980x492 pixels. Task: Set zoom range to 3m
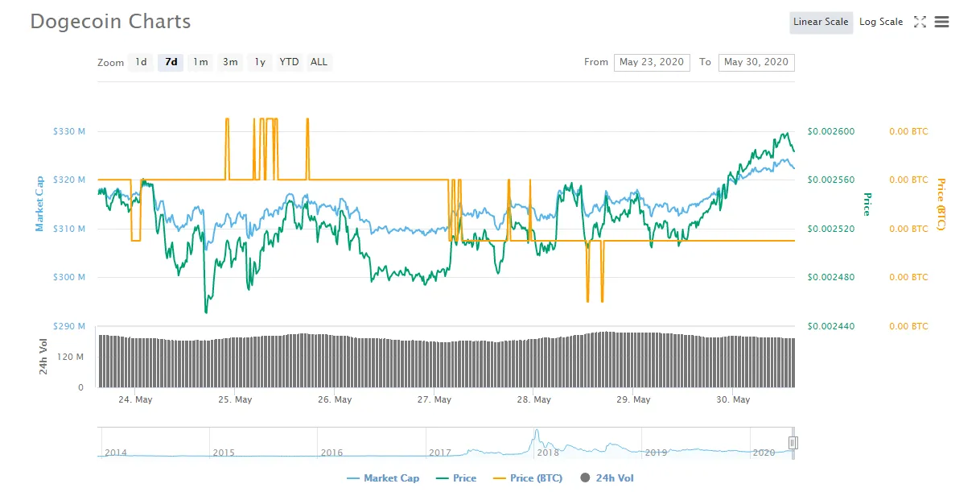(230, 62)
